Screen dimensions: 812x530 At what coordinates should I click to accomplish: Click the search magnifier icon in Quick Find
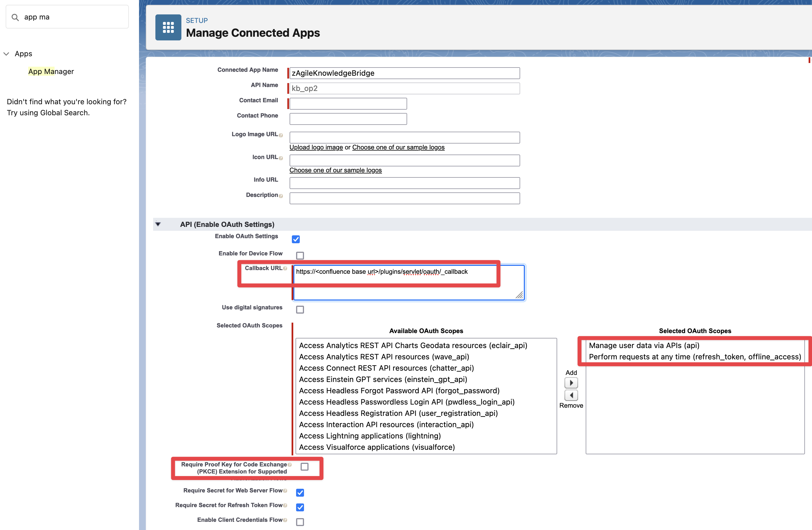[15, 17]
